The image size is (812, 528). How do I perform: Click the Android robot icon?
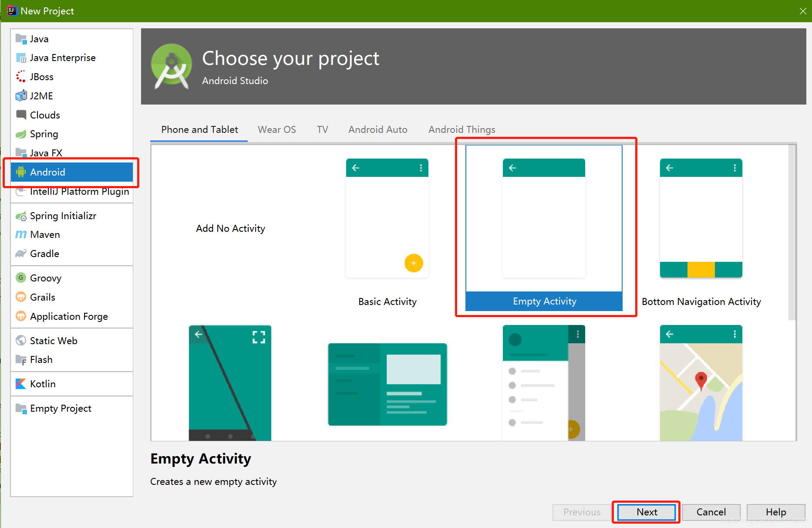pos(21,172)
